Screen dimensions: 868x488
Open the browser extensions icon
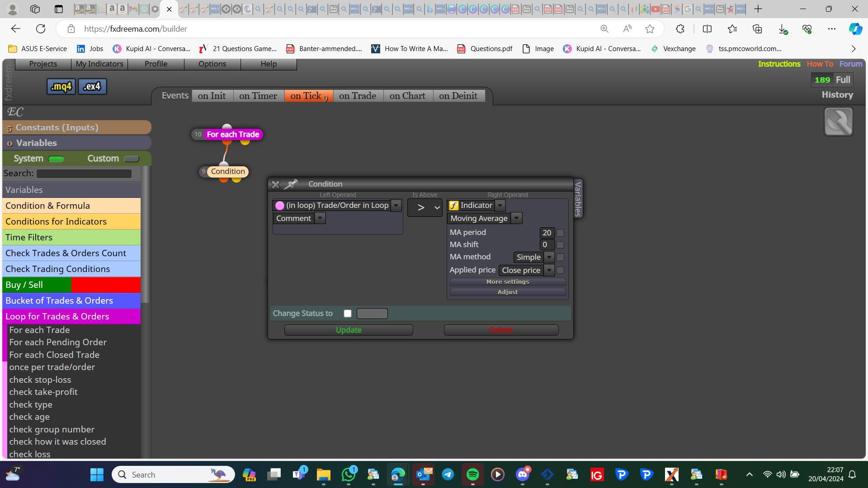(680, 29)
